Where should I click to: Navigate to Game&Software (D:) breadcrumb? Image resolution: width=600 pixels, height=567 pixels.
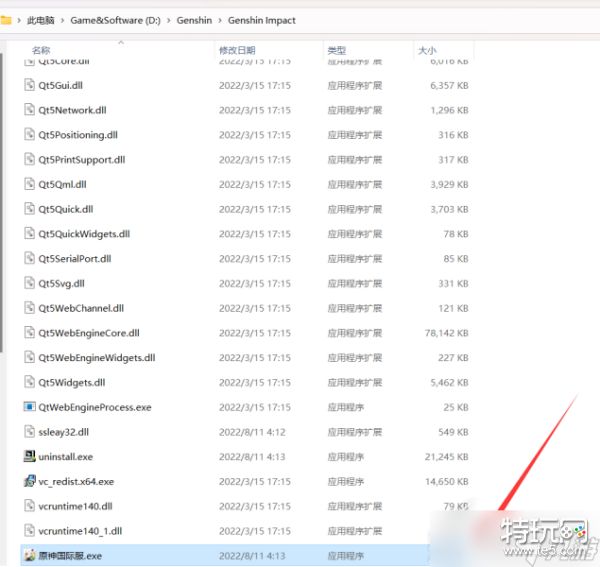[x=116, y=20]
